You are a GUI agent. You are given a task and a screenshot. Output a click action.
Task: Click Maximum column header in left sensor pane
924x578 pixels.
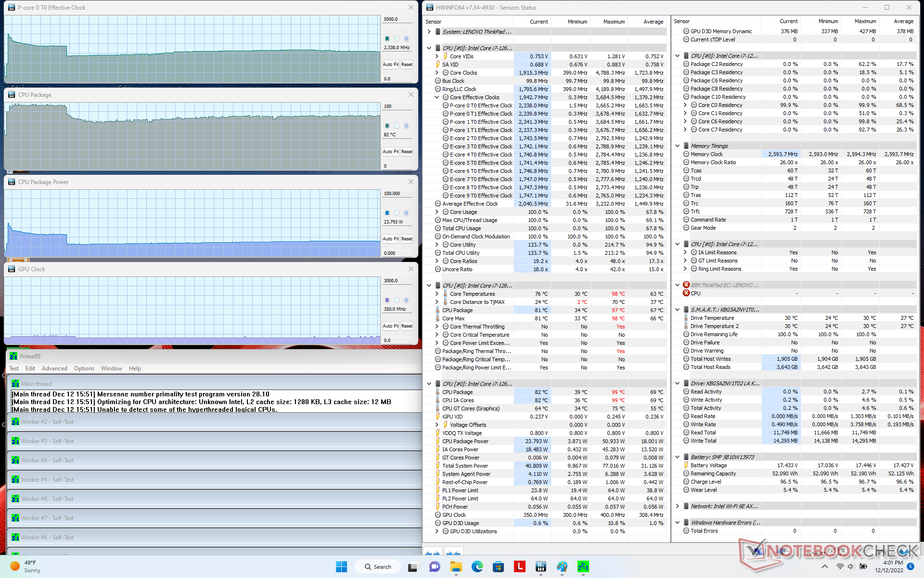click(614, 22)
